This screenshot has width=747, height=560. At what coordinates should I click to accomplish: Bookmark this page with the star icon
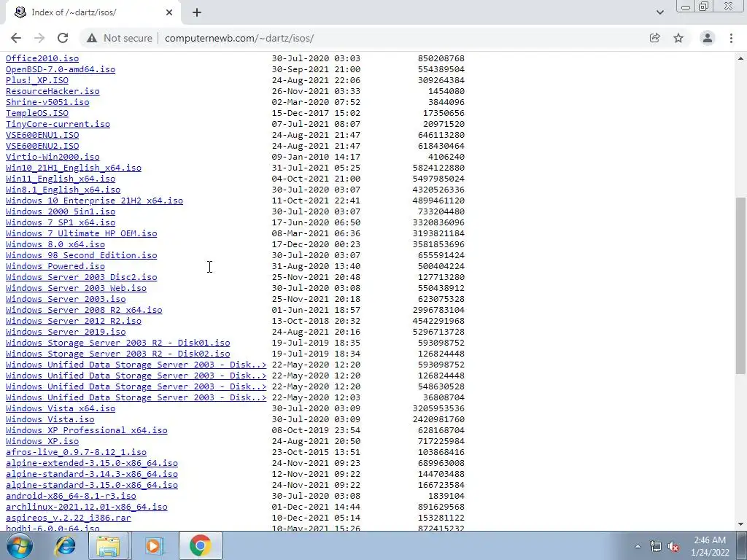pos(678,38)
